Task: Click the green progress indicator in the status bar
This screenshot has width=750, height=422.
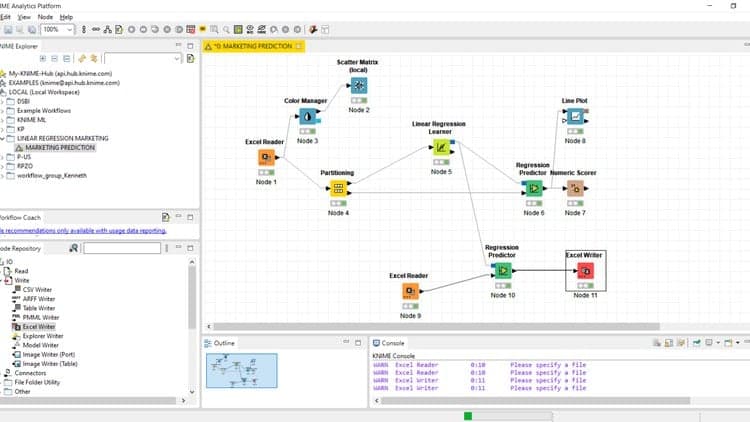Action: [x=468, y=416]
